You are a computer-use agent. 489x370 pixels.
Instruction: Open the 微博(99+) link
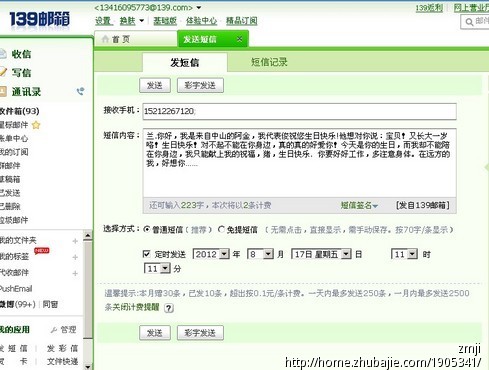[x=18, y=304]
